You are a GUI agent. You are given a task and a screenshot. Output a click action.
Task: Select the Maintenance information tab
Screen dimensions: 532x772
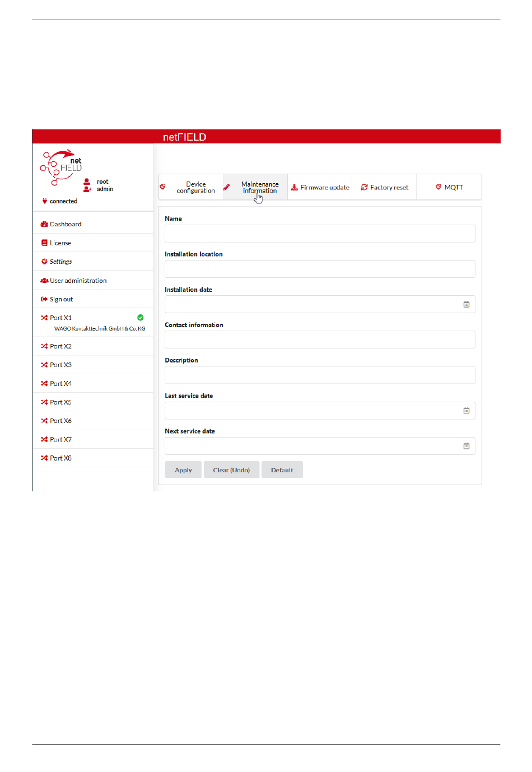point(255,187)
